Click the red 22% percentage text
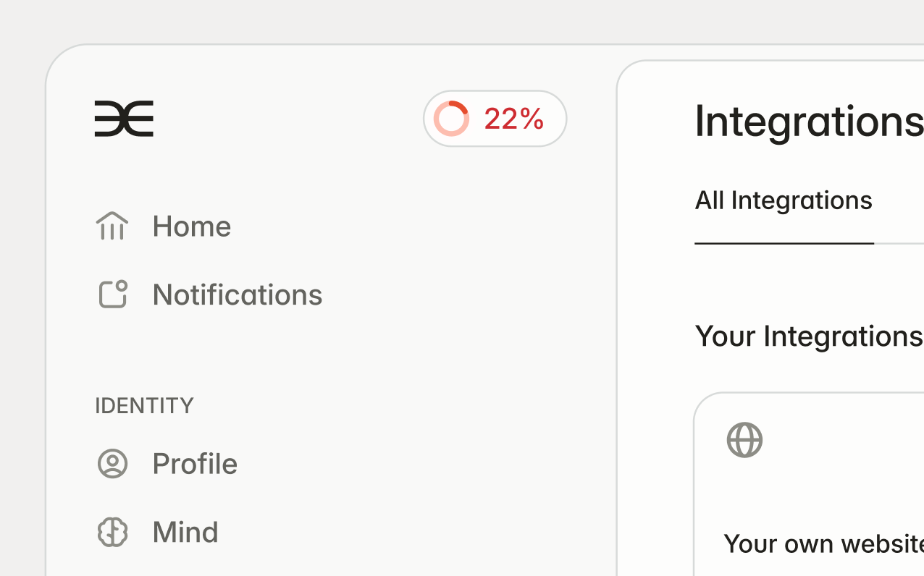The height and width of the screenshot is (576, 924). click(514, 119)
